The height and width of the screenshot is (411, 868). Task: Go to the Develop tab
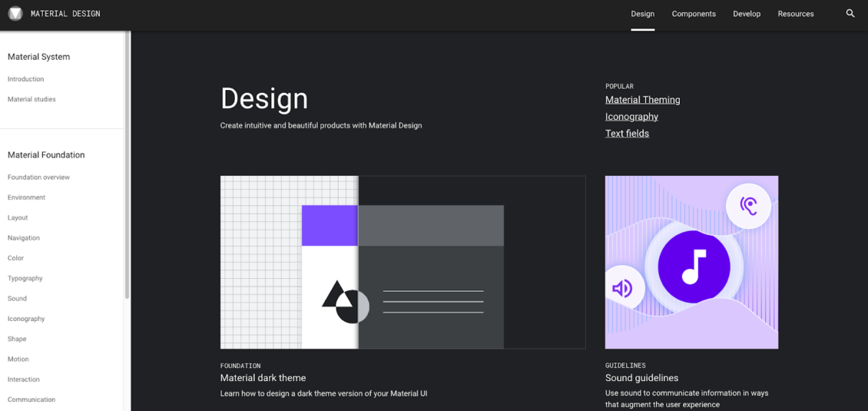pyautogui.click(x=747, y=14)
